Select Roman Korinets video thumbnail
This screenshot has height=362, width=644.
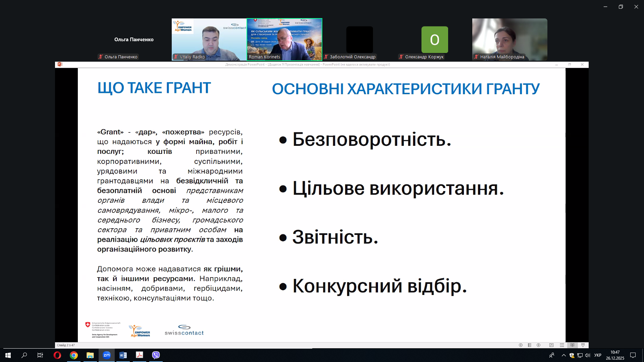pos(284,39)
